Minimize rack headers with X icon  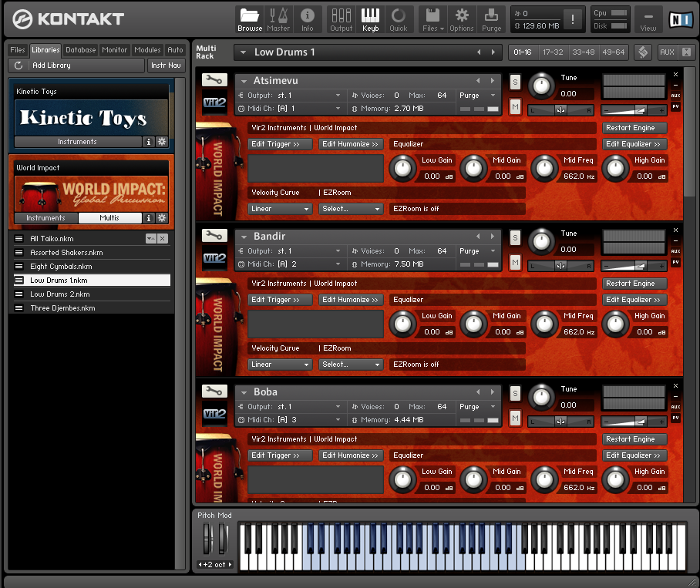point(687,52)
